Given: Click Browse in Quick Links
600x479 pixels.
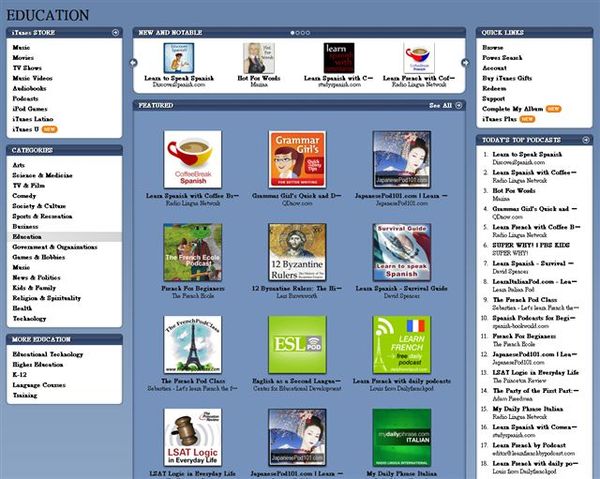Looking at the screenshot, I should point(492,47).
